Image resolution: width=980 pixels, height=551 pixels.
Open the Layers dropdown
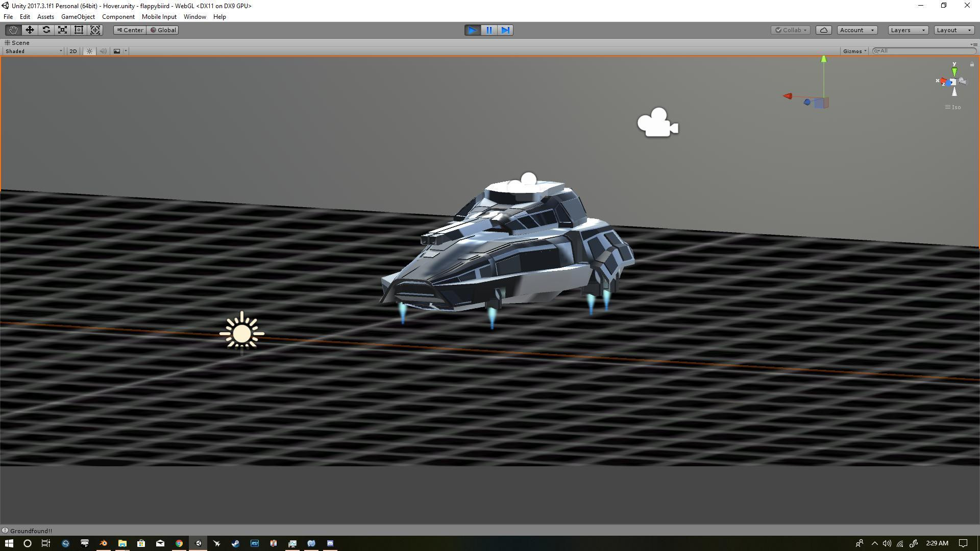(x=908, y=30)
